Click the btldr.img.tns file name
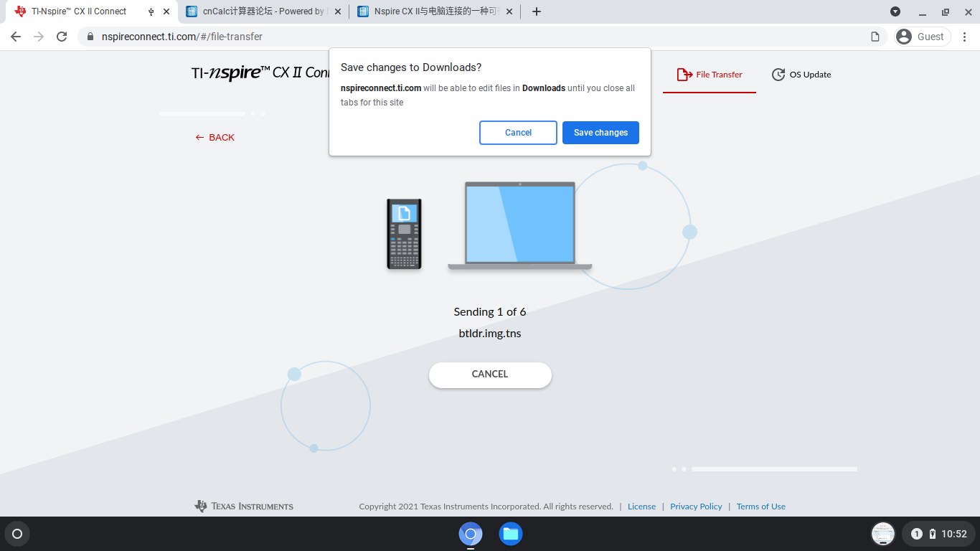This screenshot has height=551, width=980. click(490, 334)
